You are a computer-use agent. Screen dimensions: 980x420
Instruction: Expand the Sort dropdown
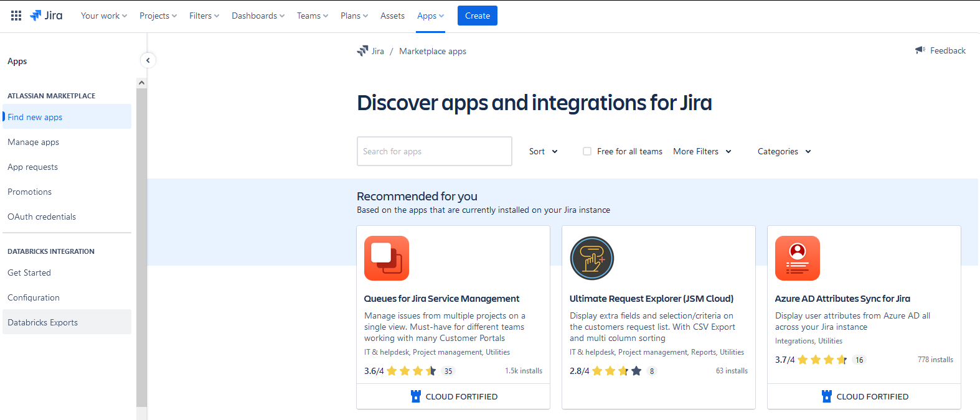(543, 151)
